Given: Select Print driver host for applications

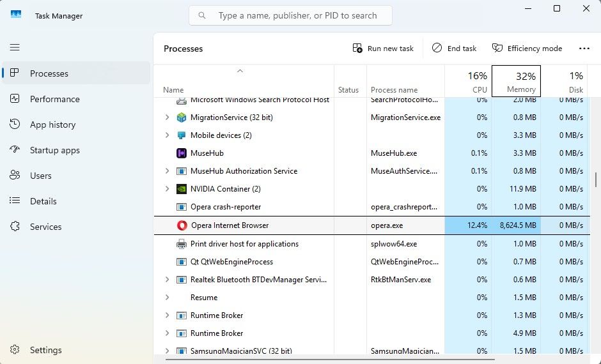Looking at the screenshot, I should (x=371, y=244).
